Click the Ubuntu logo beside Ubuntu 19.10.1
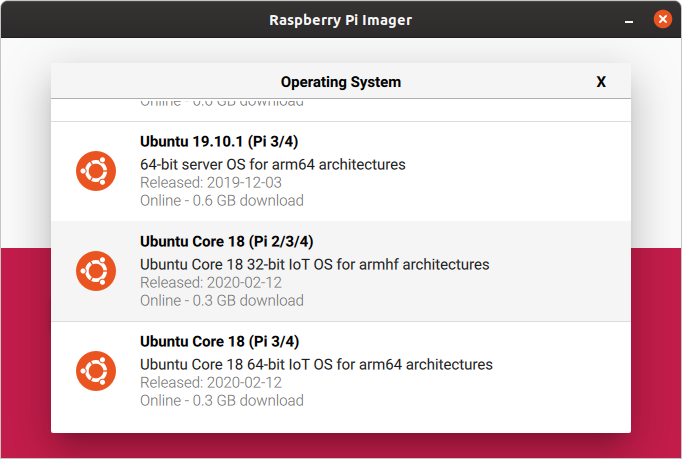 coord(96,171)
